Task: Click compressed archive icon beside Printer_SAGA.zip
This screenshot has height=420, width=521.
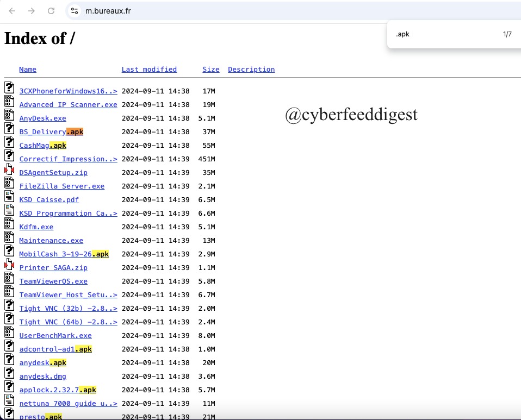Action: (x=9, y=265)
